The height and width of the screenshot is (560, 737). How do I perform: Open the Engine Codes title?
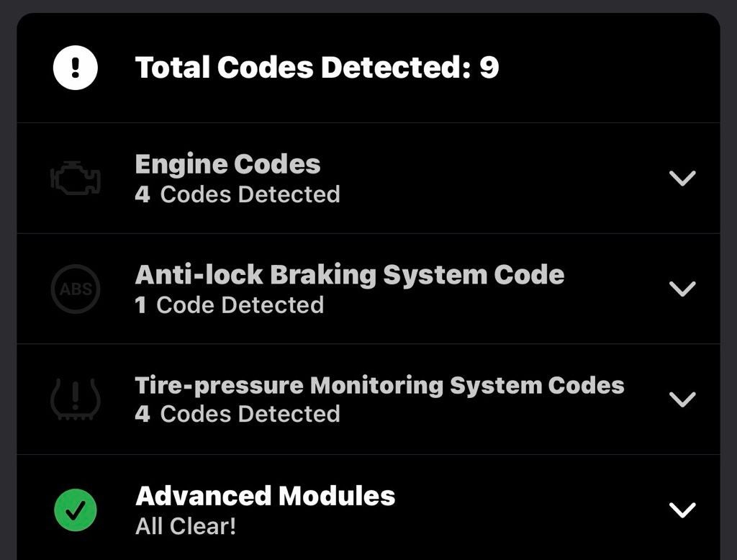coord(227,164)
